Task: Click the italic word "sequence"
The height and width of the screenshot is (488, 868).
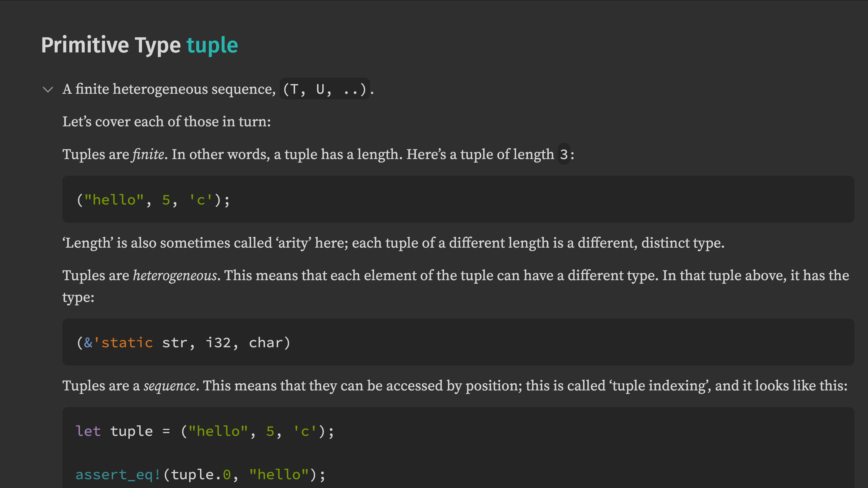Action: coord(170,386)
